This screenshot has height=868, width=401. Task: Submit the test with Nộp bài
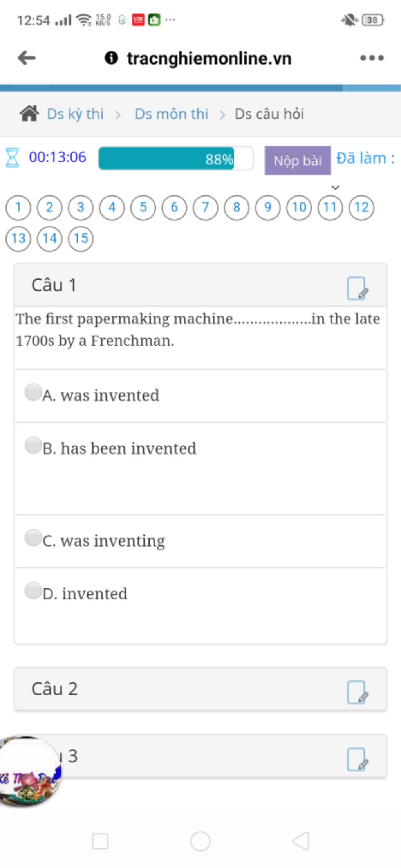[298, 161]
